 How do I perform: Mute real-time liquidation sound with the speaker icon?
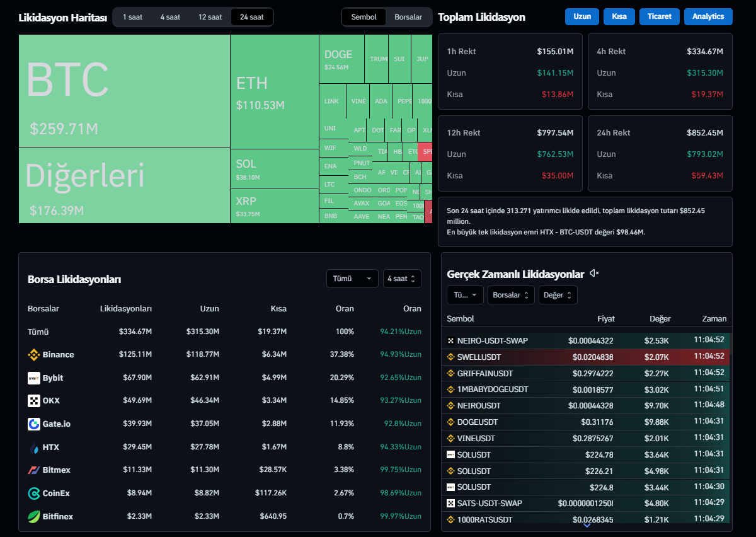[x=594, y=274]
